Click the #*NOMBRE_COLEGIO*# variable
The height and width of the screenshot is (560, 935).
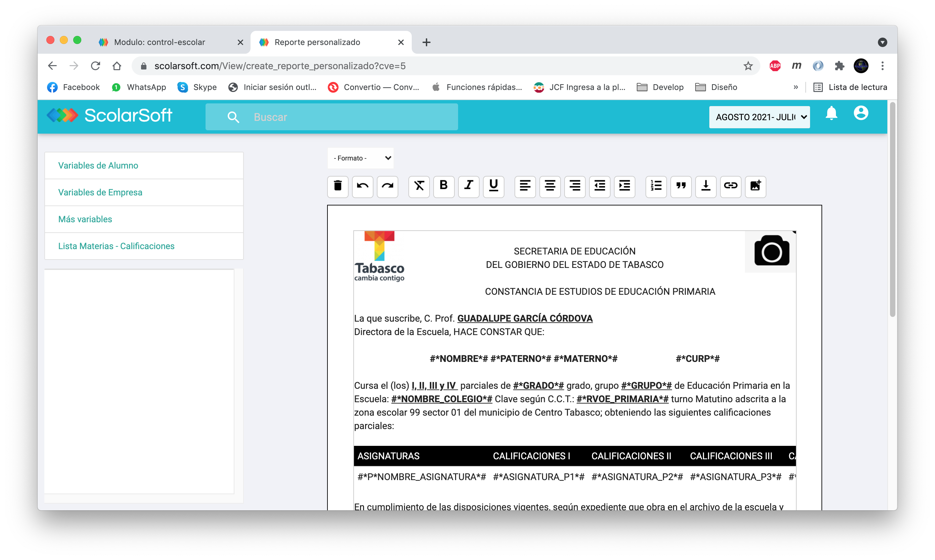click(442, 399)
